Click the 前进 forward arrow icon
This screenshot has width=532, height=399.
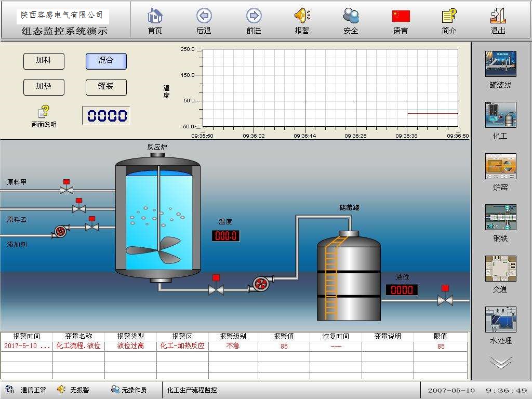[x=254, y=16]
